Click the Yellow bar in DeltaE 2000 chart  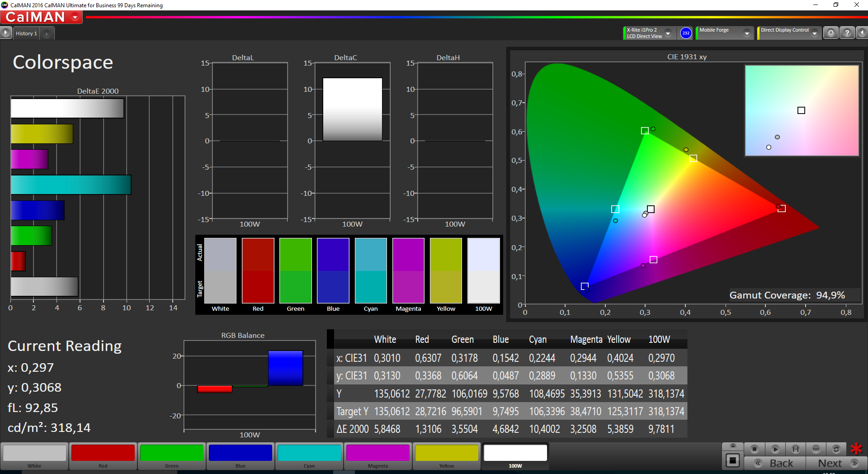tap(42, 134)
